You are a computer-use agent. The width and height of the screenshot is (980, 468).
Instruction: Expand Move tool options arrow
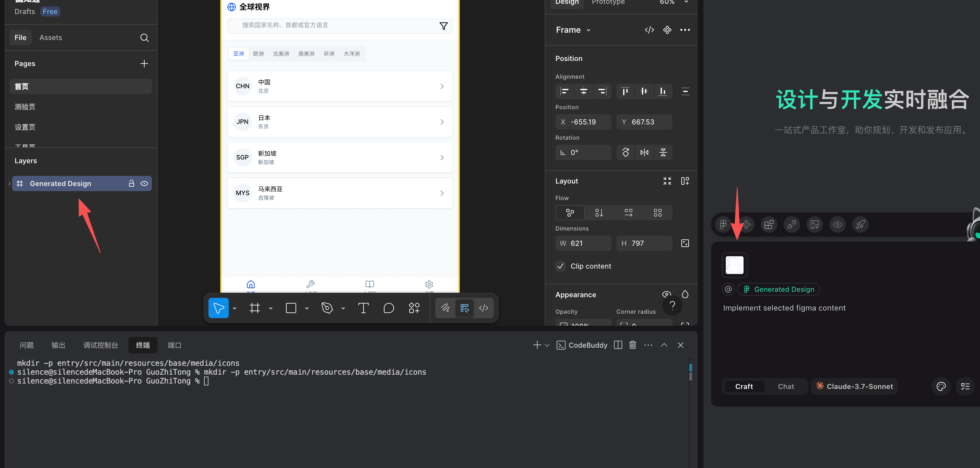pyautogui.click(x=234, y=308)
